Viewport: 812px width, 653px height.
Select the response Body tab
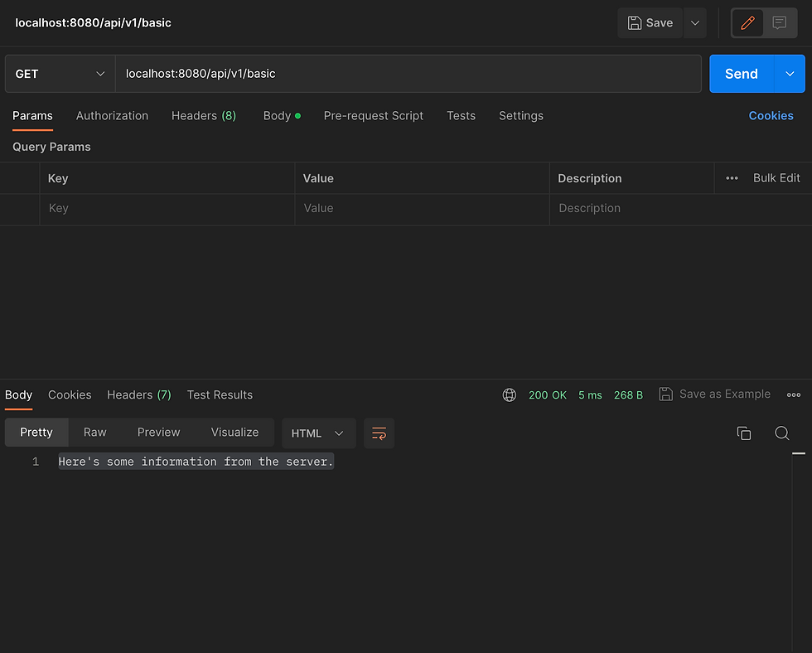18,395
